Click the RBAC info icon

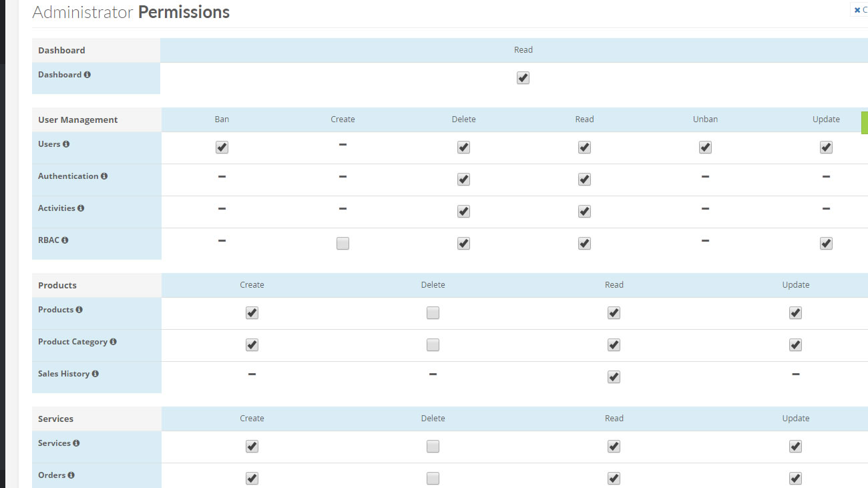[65, 240]
